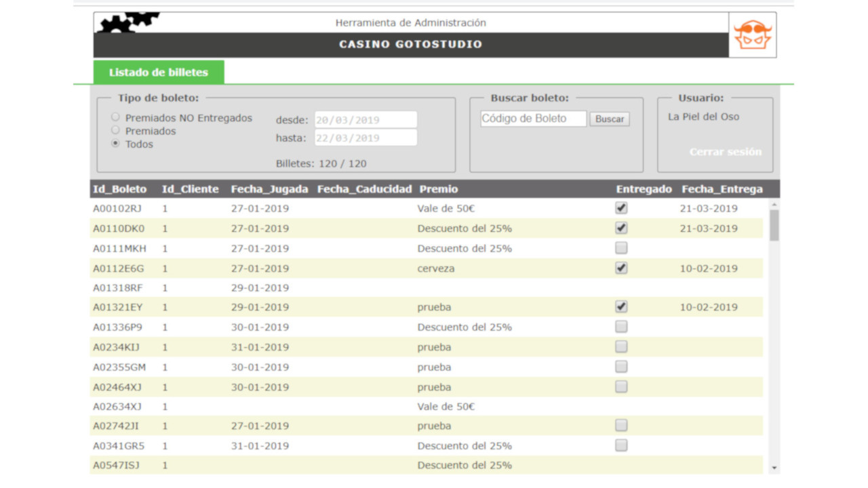Focus the Código de Boleto search field

point(533,119)
